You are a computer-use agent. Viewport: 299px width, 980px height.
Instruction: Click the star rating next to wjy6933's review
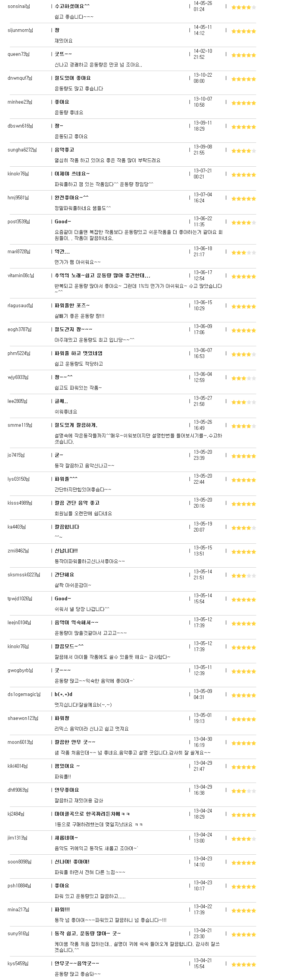click(x=244, y=378)
